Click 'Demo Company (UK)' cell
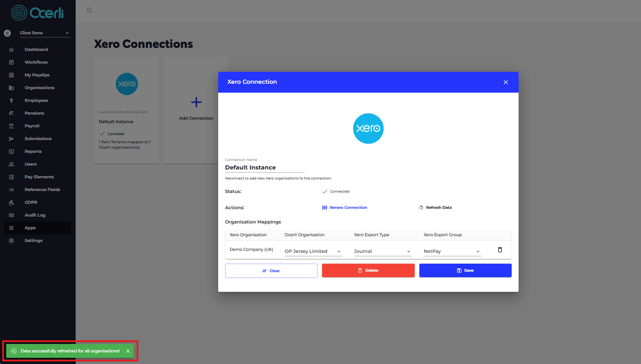The height and width of the screenshot is (364, 641). (x=251, y=250)
